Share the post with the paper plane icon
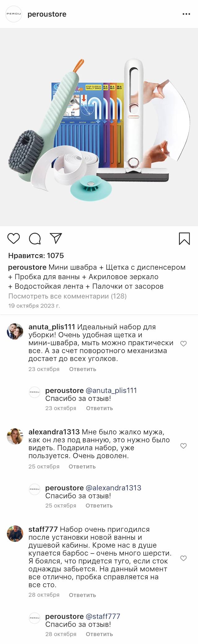 point(56,238)
